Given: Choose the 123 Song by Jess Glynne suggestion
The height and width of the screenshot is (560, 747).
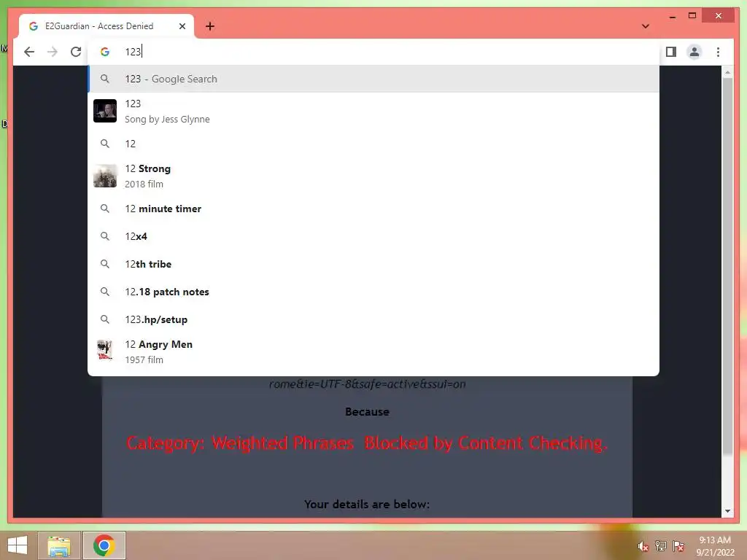Looking at the screenshot, I should click(373, 111).
